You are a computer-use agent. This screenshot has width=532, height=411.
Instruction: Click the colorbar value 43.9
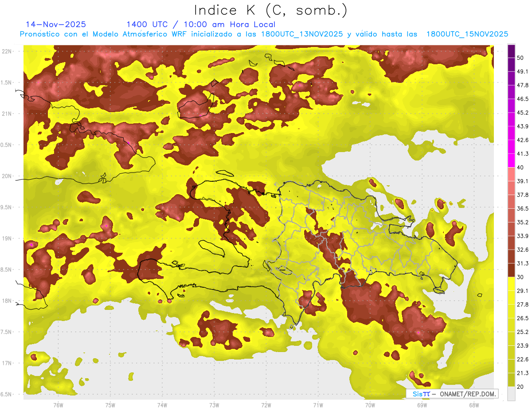coord(523,126)
